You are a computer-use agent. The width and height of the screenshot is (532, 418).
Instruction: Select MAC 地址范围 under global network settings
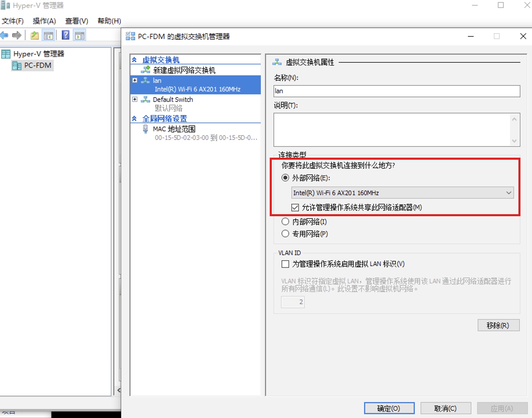(x=174, y=129)
